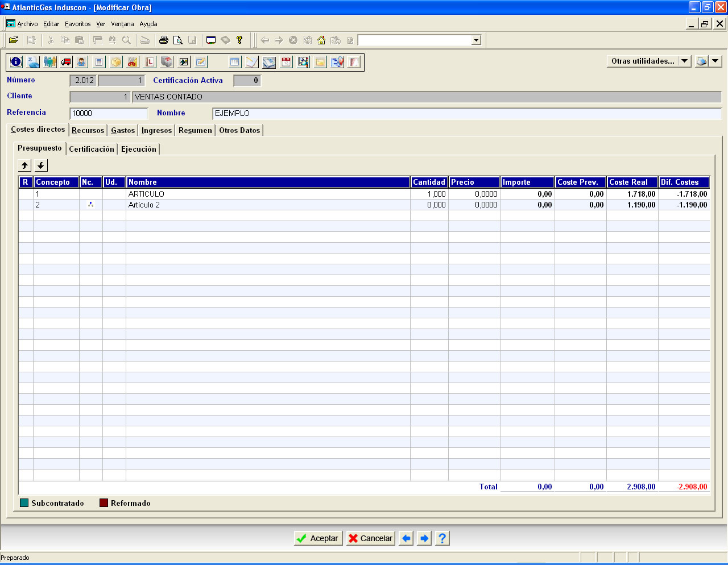Click the blue info icon in the obra toolbar
The width and height of the screenshot is (728, 565).
point(16,62)
